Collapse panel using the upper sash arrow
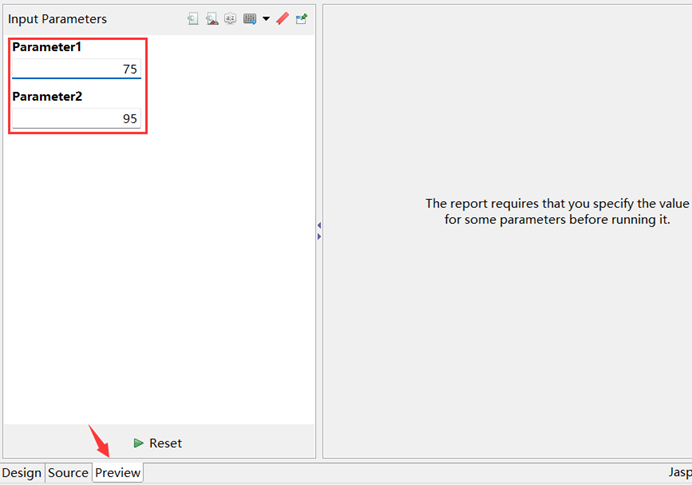Viewport: 692px width, 485px height. (319, 226)
